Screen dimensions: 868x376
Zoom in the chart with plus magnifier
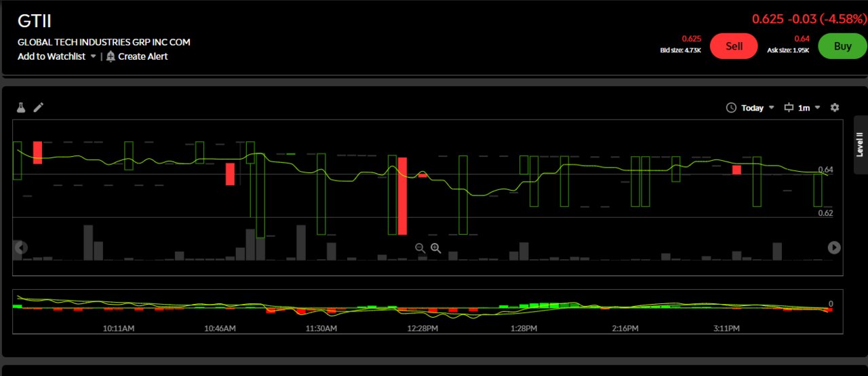click(x=436, y=248)
